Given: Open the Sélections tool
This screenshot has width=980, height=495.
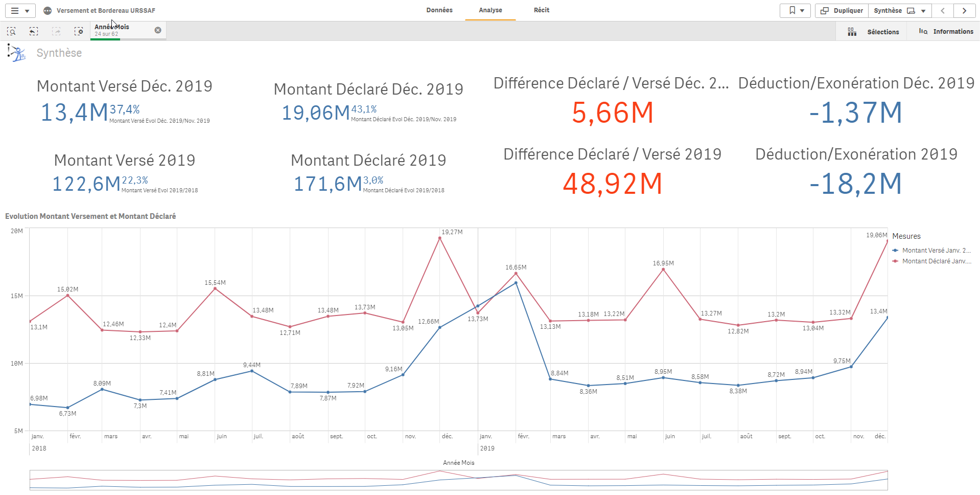Looking at the screenshot, I should (x=874, y=32).
